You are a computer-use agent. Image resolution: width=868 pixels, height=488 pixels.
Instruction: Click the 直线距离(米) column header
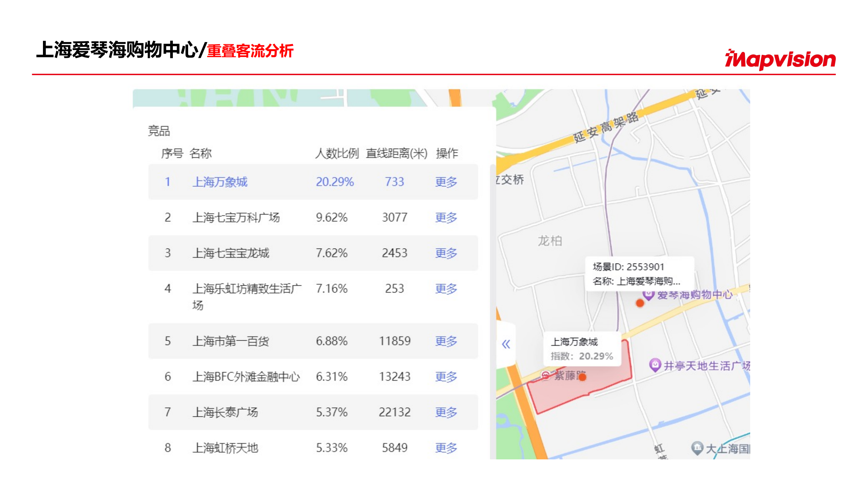(397, 154)
